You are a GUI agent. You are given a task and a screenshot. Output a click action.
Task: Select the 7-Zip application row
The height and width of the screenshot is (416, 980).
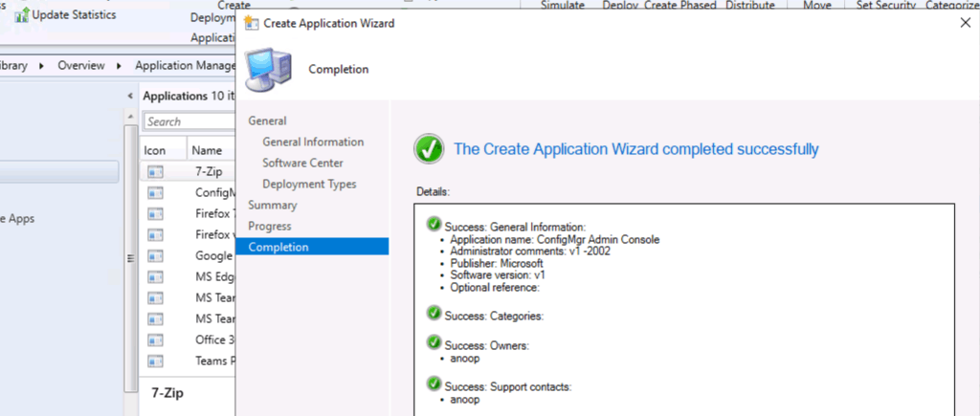pos(188,172)
